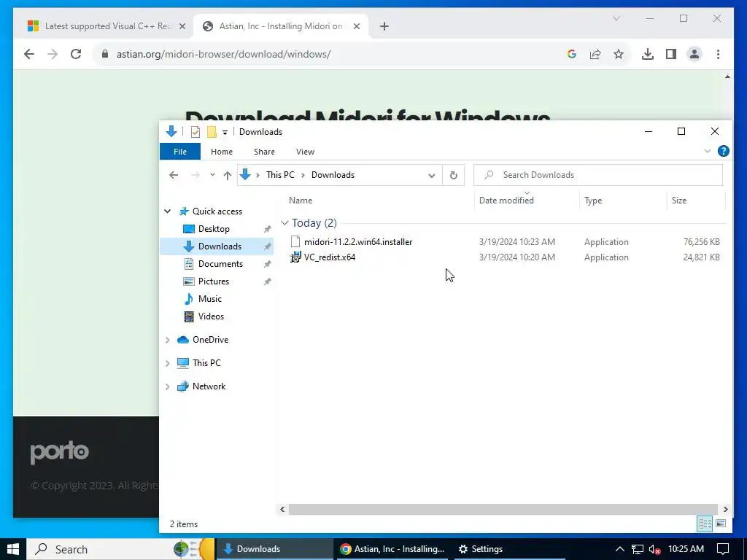Click Downloads in the breadcrumb path
747x560 pixels.
coord(333,175)
